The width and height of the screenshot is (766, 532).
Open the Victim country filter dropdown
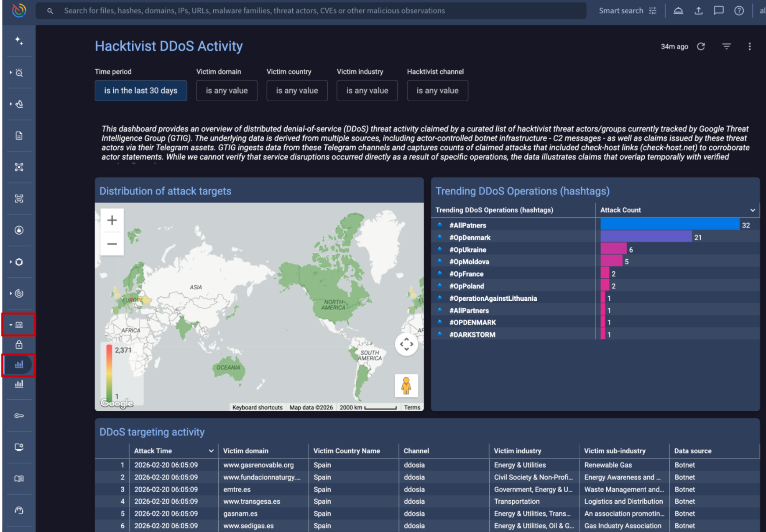click(297, 91)
